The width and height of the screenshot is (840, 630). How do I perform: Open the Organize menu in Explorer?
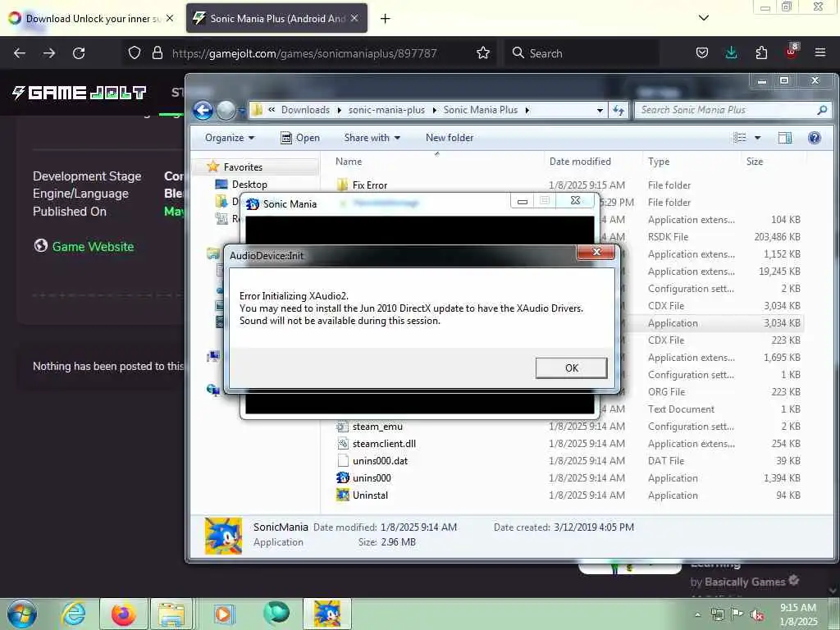click(230, 138)
